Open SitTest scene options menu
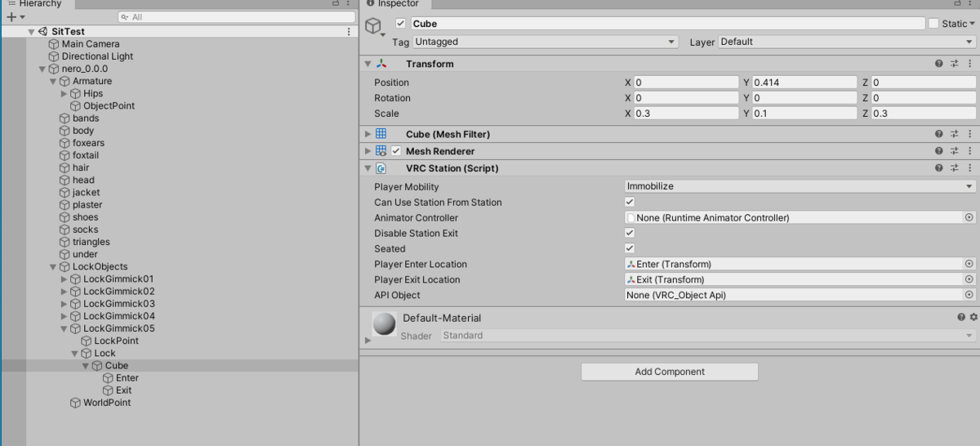The width and height of the screenshot is (980, 446). coord(350,32)
